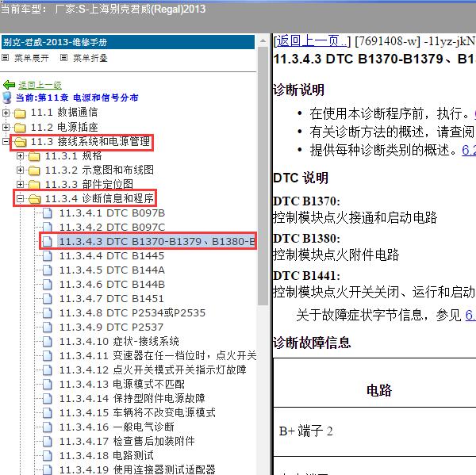The height and width of the screenshot is (475, 476).
Task: Click the folder icon for 11.3.2 示意图和布线图
Action: 34,170
